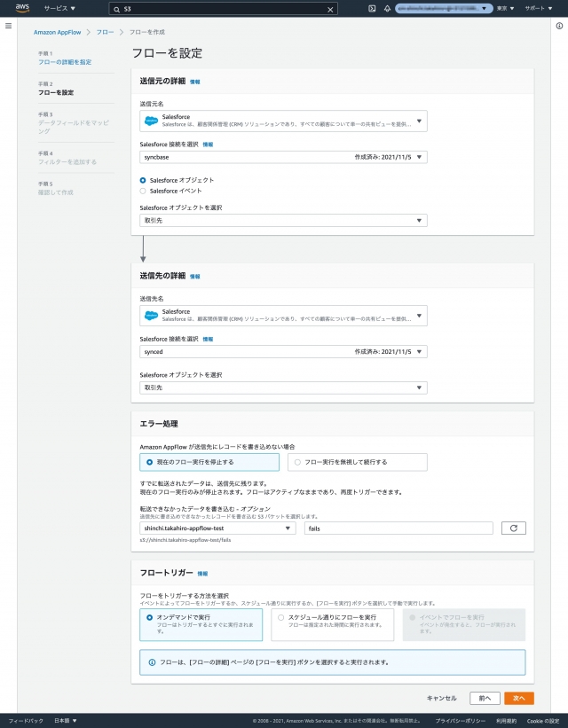Open the syncbase connection dropdown
The image size is (568, 728).
tap(283, 157)
